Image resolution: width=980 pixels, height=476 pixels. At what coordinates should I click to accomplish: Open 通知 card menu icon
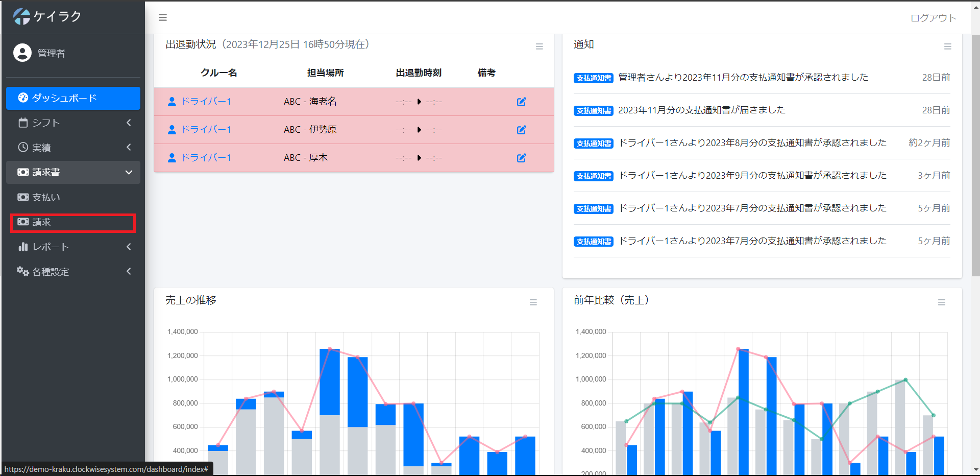[x=947, y=46]
